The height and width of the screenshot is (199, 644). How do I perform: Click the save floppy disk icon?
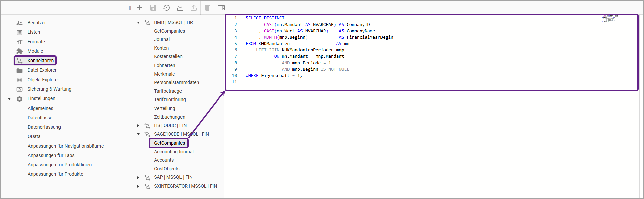point(153,8)
